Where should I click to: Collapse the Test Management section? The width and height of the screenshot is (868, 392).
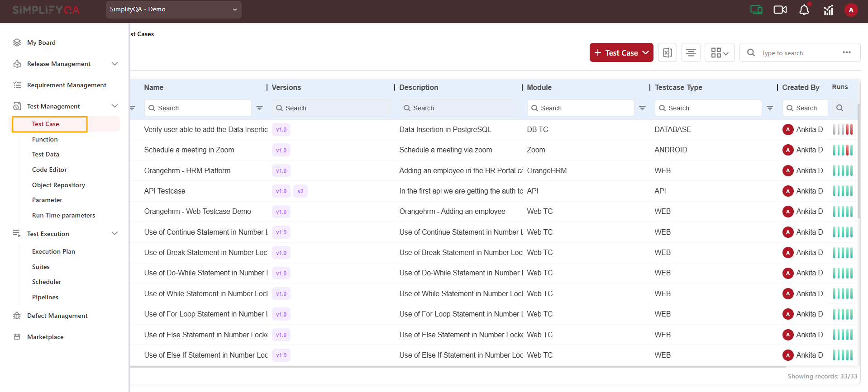tap(114, 106)
